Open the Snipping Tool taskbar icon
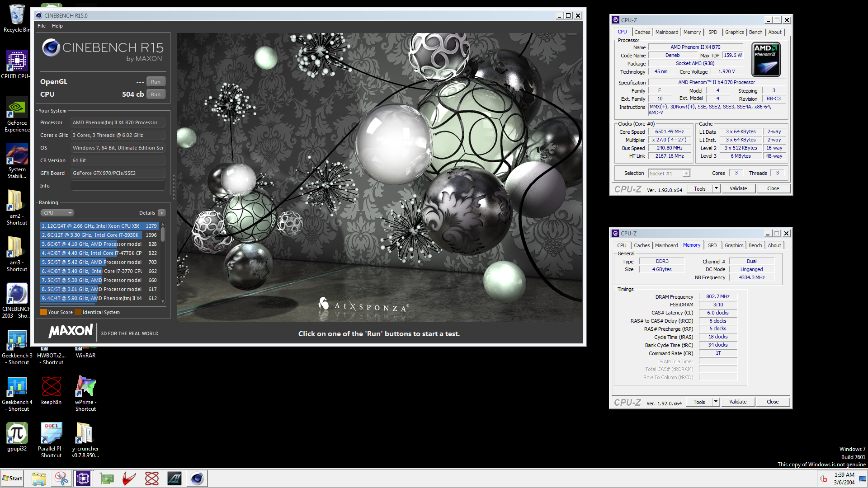The image size is (868, 488). (61, 479)
